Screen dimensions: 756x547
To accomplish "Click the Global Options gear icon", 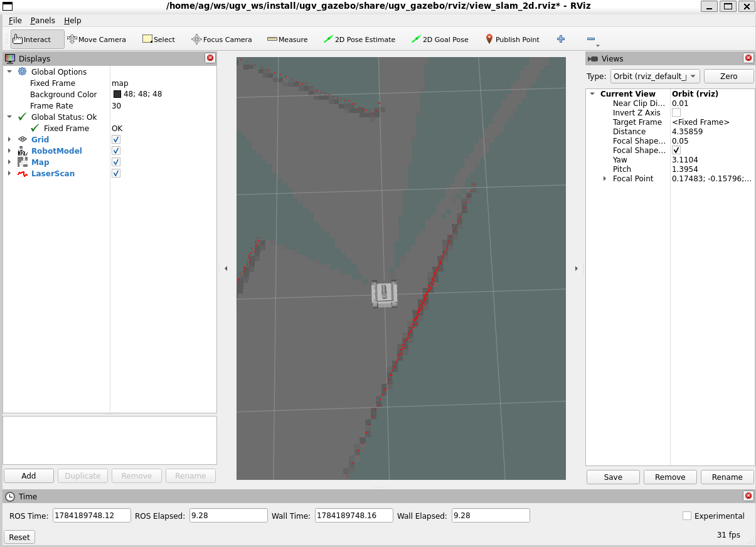I will (x=23, y=72).
